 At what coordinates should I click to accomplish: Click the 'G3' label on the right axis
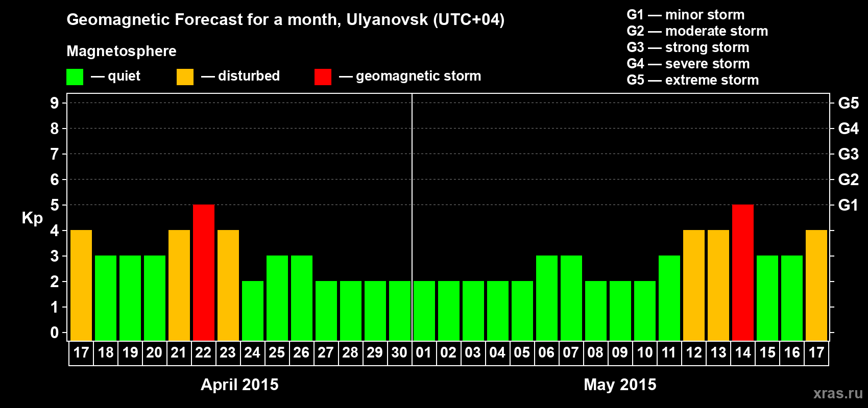coord(848,154)
